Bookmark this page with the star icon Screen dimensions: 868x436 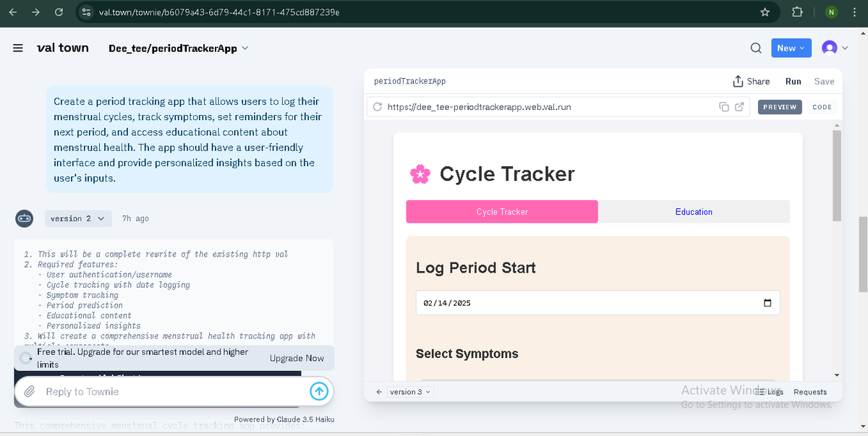(765, 12)
